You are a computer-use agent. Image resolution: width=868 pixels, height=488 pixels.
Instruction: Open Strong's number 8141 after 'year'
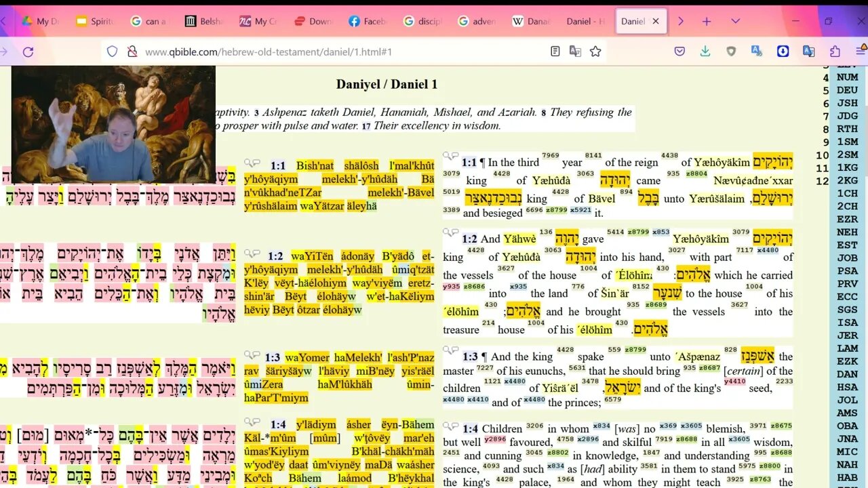pos(593,156)
